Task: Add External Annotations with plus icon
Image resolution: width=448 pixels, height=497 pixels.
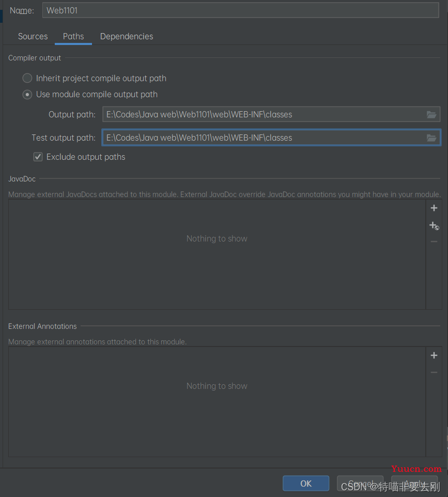Action: tap(434, 355)
